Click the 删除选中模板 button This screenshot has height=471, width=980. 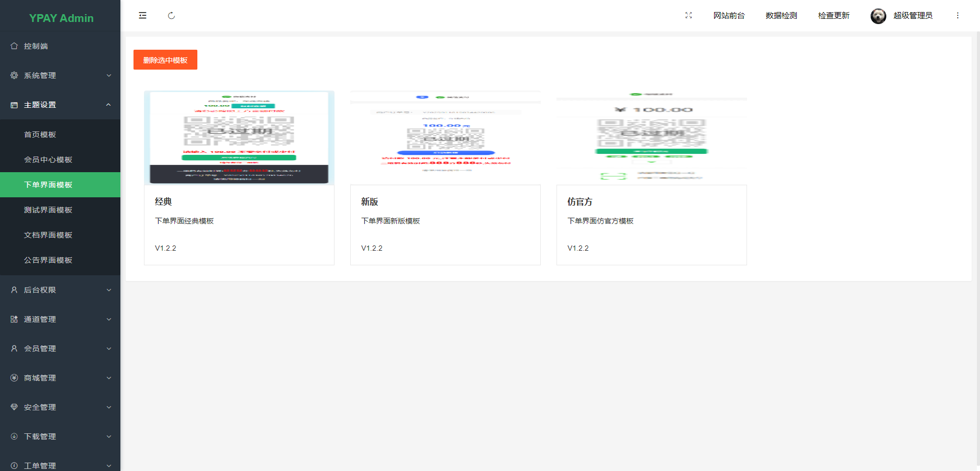click(165, 60)
